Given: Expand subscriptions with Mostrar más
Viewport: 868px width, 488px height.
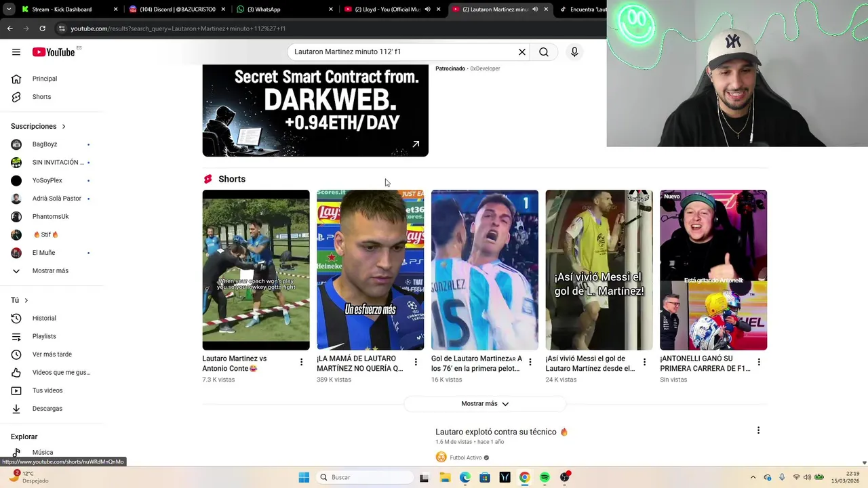Looking at the screenshot, I should click(51, 270).
